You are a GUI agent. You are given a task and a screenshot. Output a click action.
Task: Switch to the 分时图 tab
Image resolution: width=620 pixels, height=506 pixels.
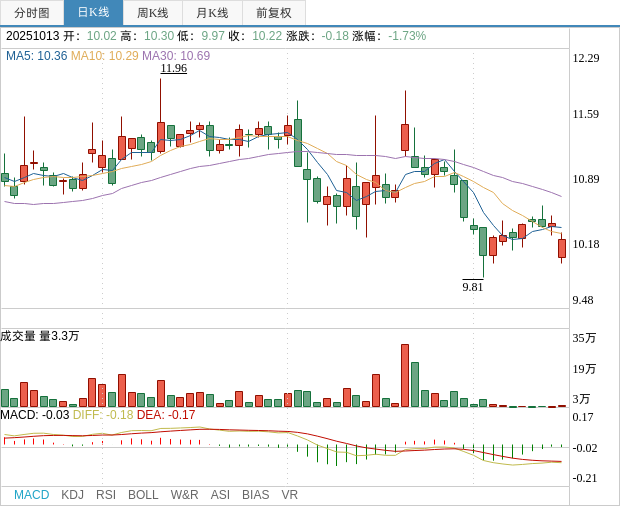pos(32,13)
